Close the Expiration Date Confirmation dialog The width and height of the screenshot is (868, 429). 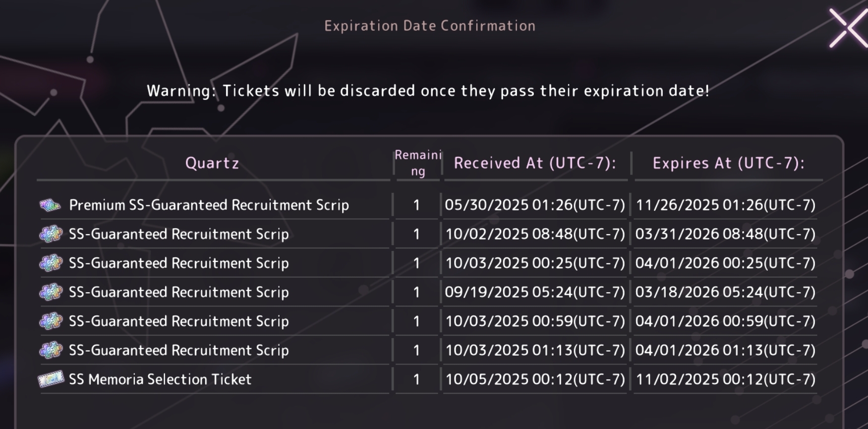pyautogui.click(x=848, y=29)
